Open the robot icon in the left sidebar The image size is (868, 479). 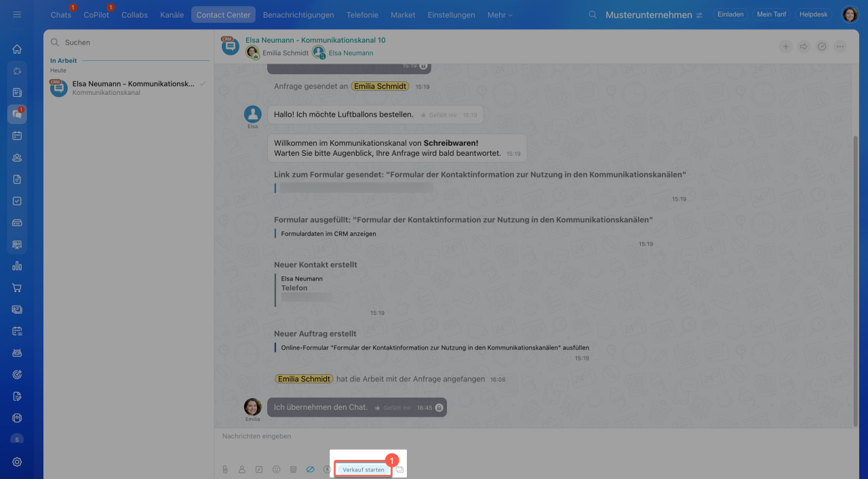(x=17, y=353)
